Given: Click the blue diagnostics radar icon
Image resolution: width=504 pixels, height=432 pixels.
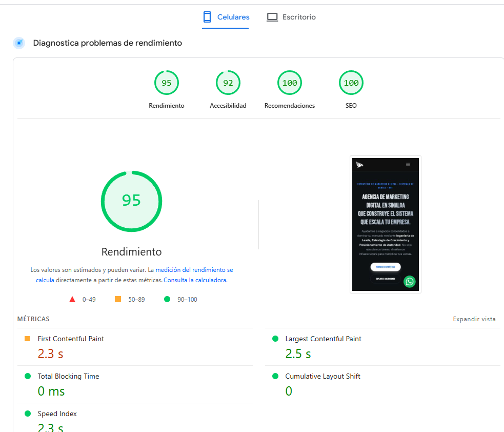Looking at the screenshot, I should [19, 43].
